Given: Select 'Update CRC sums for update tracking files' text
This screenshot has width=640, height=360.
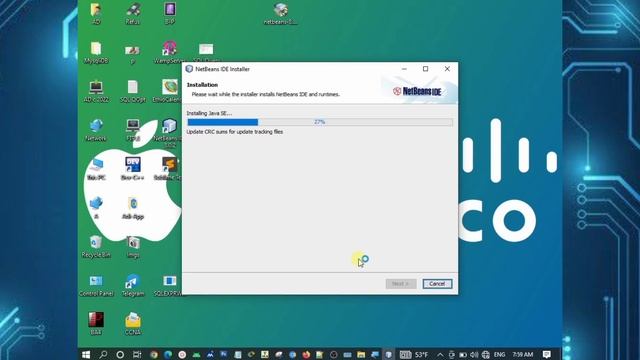Looking at the screenshot, I should [x=235, y=132].
